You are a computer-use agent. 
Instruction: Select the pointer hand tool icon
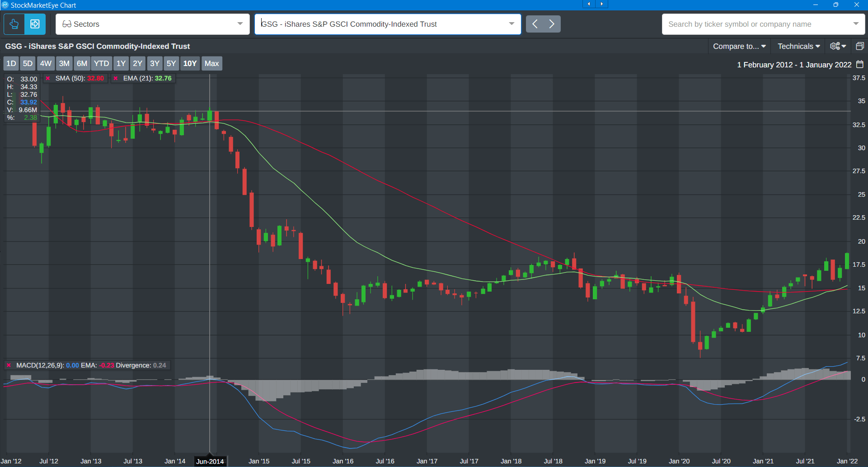[x=14, y=24]
